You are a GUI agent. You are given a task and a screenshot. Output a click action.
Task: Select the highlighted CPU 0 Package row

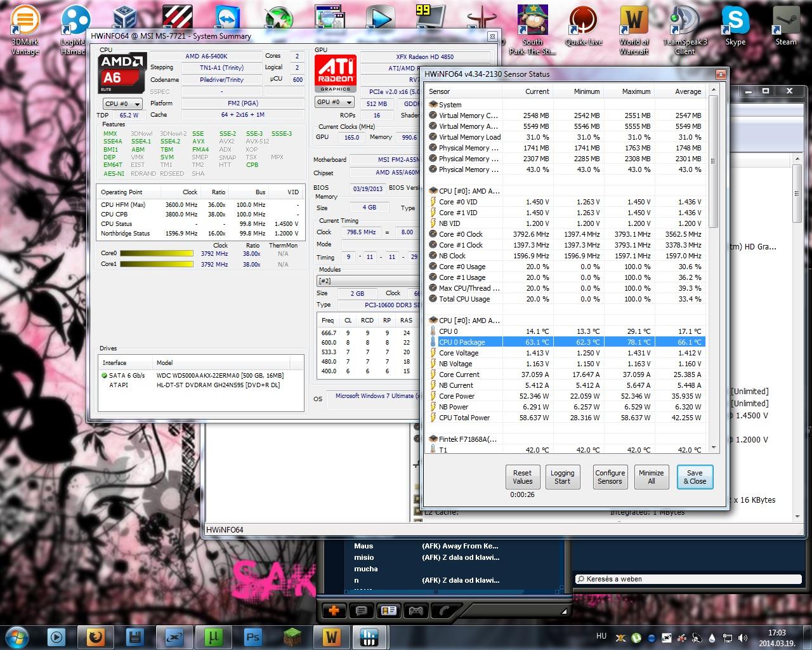pos(566,342)
